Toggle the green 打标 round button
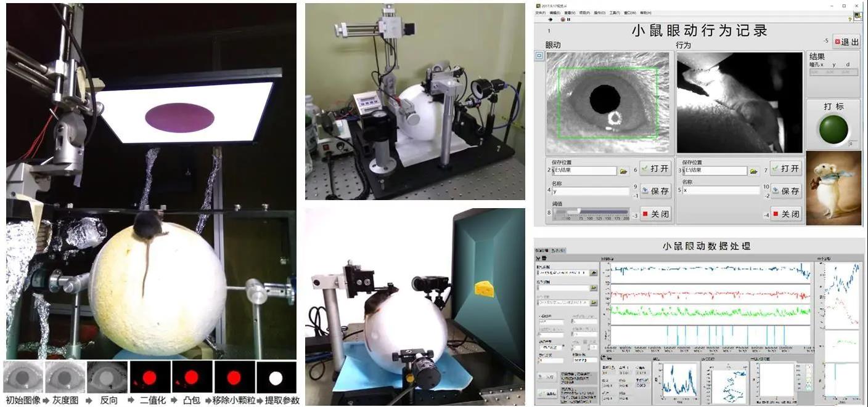 pos(833,129)
